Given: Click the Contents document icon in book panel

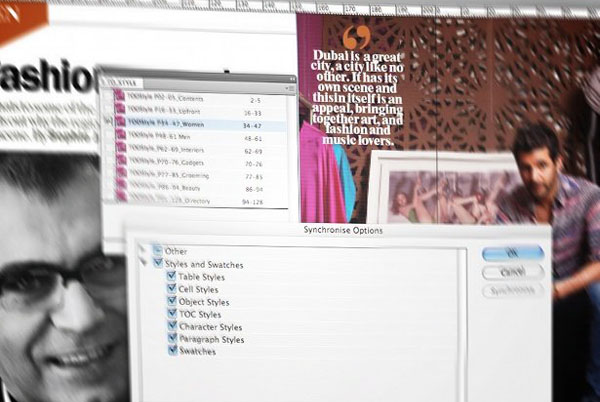Looking at the screenshot, I should click(x=119, y=96).
